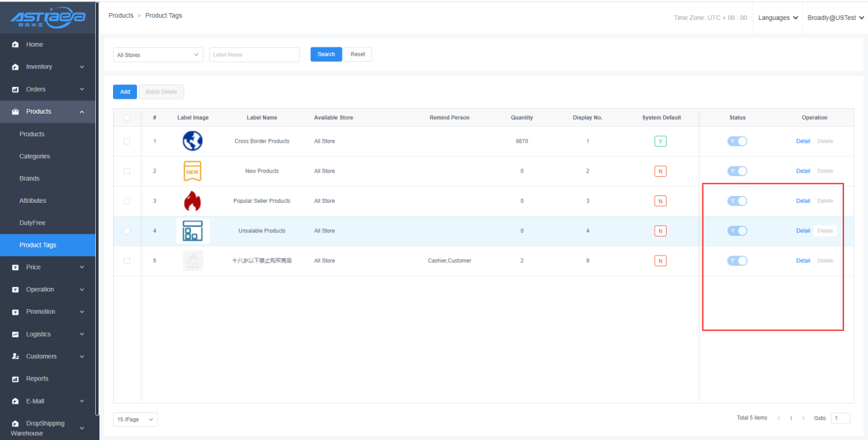The height and width of the screenshot is (440, 868).
Task: Toggle status switch for Cross Border Products
Action: pos(737,141)
